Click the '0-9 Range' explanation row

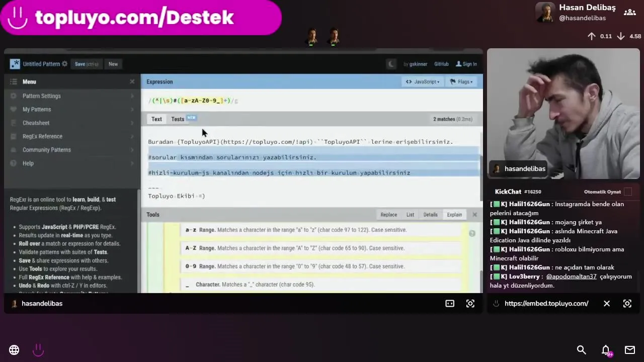320,266
